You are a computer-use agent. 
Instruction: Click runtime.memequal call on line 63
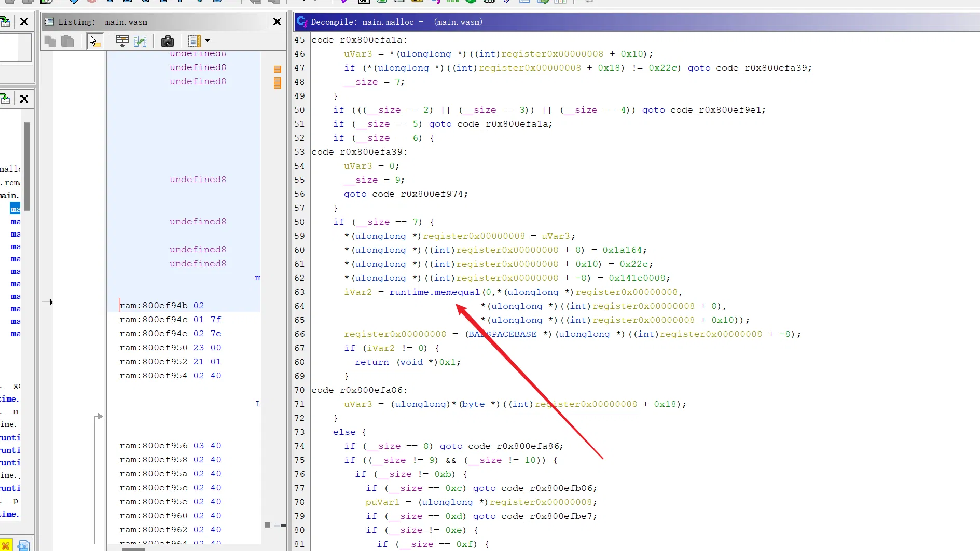(434, 292)
